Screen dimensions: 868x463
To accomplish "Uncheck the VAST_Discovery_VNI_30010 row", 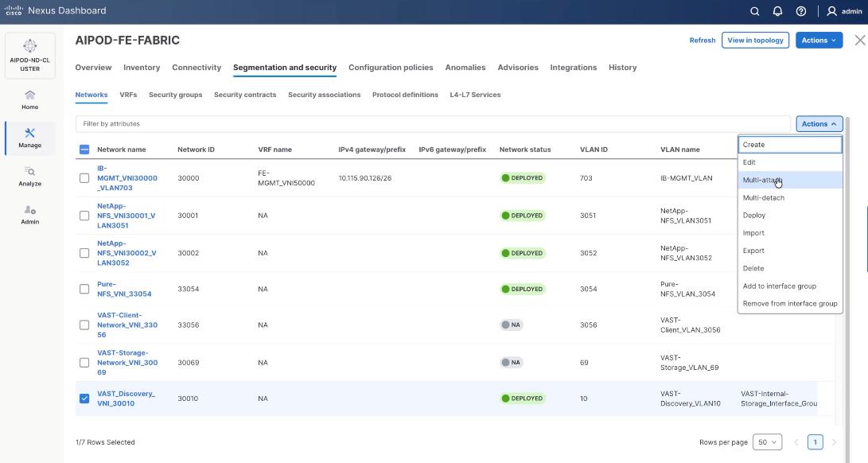I will [84, 398].
